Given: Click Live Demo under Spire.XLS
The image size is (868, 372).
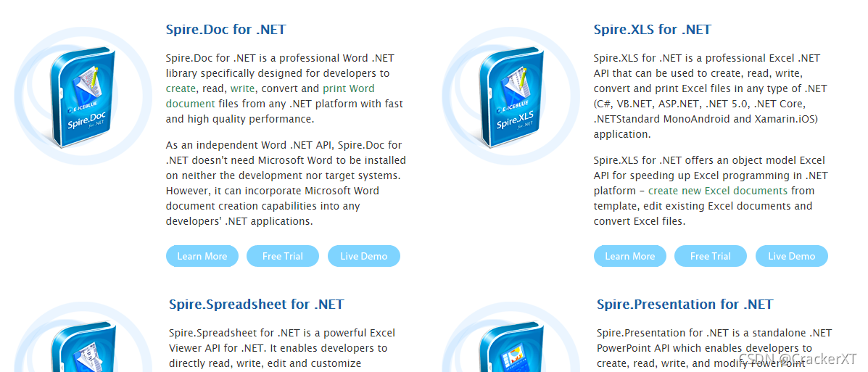Looking at the screenshot, I should coord(792,256).
